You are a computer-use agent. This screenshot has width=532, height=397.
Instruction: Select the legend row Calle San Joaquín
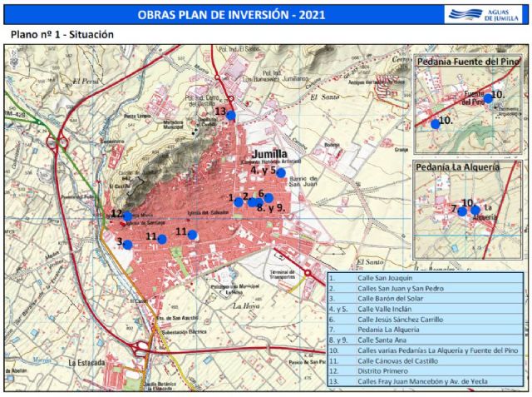[426, 280]
